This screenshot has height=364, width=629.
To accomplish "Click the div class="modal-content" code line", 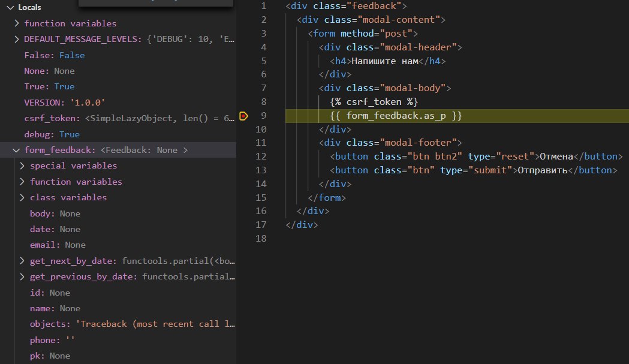I will pyautogui.click(x=371, y=20).
